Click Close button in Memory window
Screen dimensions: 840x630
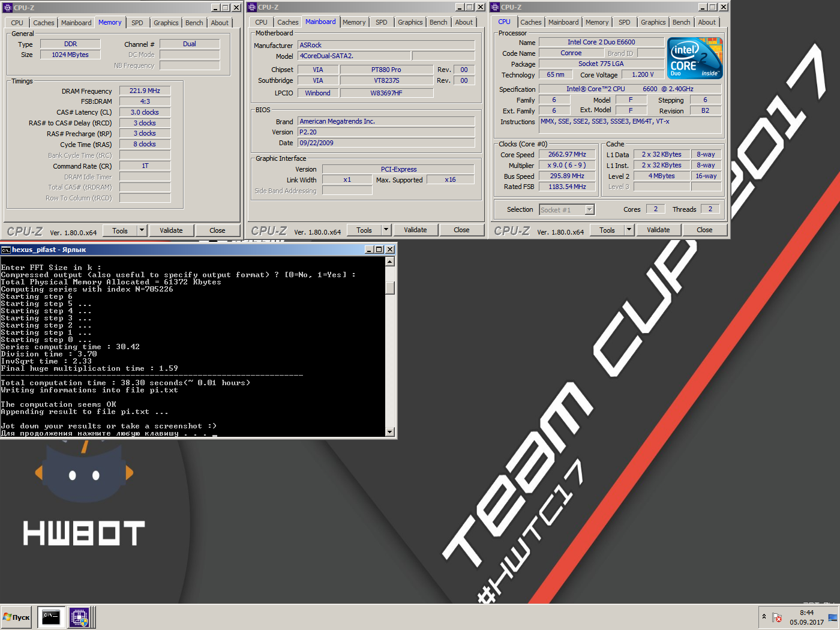(217, 230)
